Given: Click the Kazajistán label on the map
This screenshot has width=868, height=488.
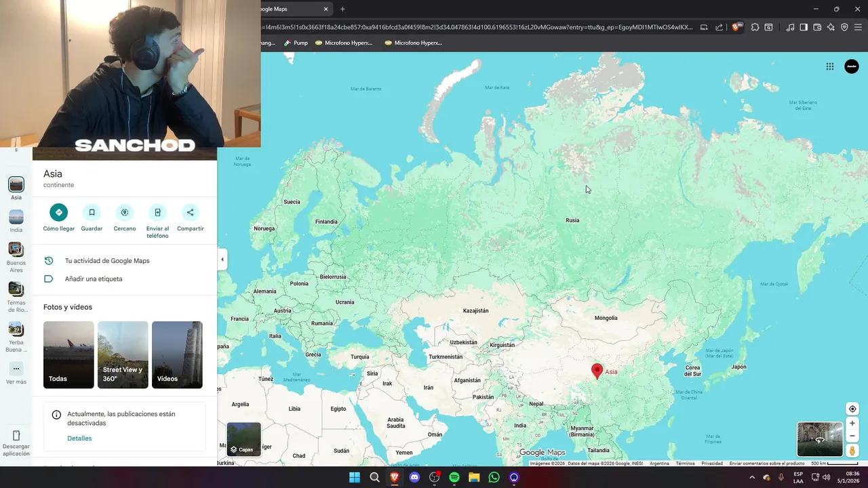Looking at the screenshot, I should [475, 310].
